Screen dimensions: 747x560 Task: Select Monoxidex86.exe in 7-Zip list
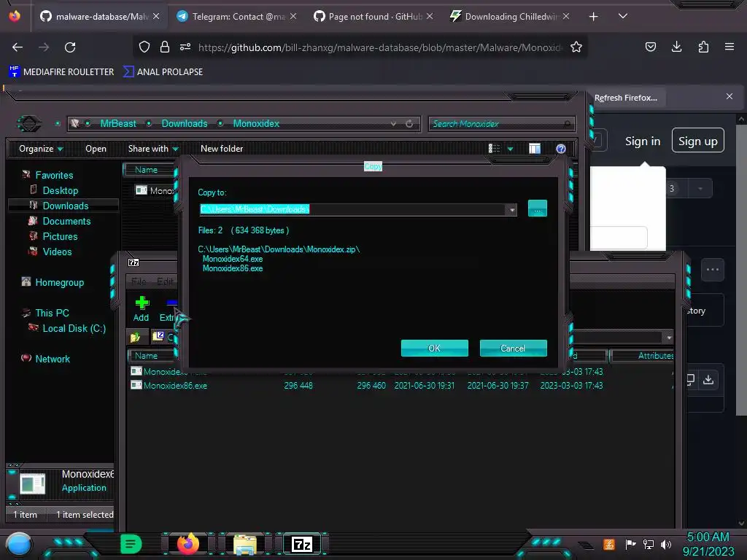(175, 386)
